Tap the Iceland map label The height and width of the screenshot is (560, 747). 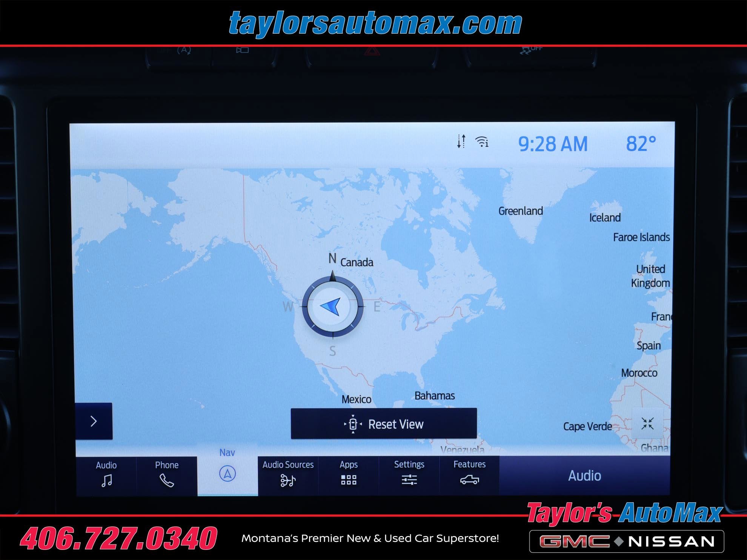(x=605, y=218)
